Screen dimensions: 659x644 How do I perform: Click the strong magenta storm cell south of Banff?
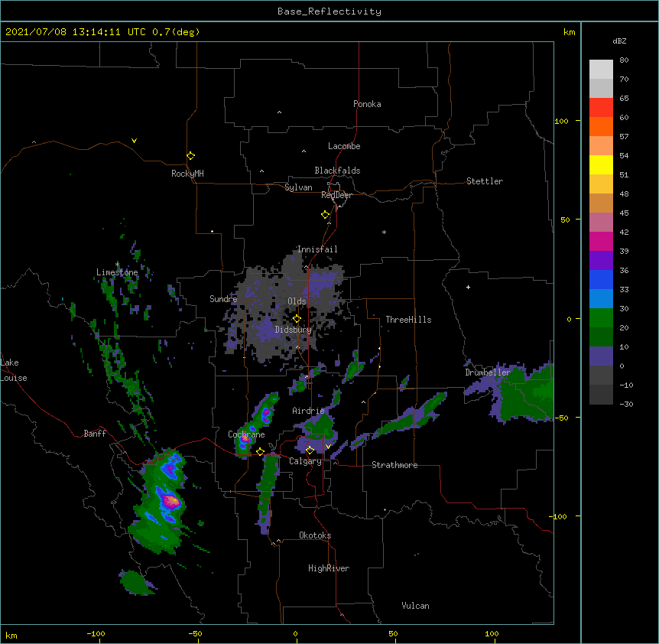(x=171, y=501)
